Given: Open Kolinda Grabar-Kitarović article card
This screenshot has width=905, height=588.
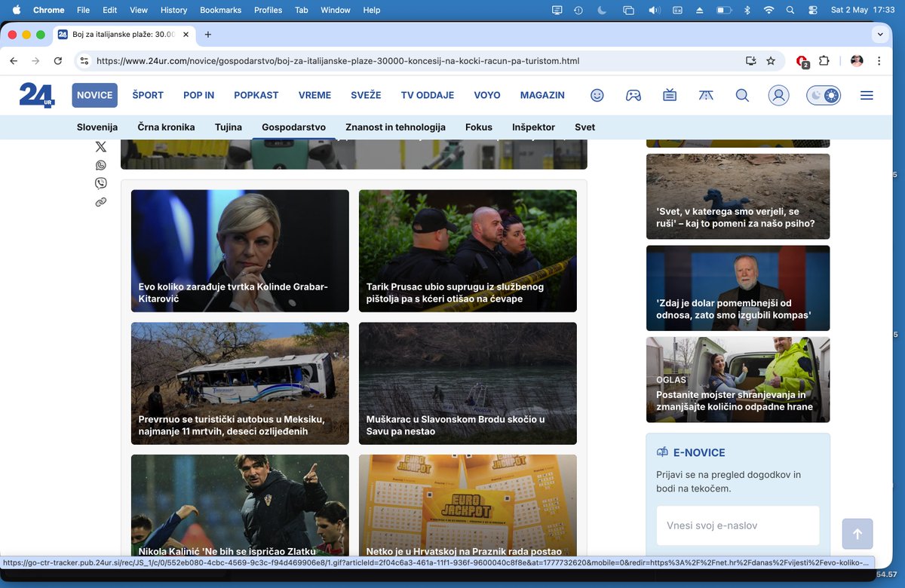Looking at the screenshot, I should pos(240,251).
